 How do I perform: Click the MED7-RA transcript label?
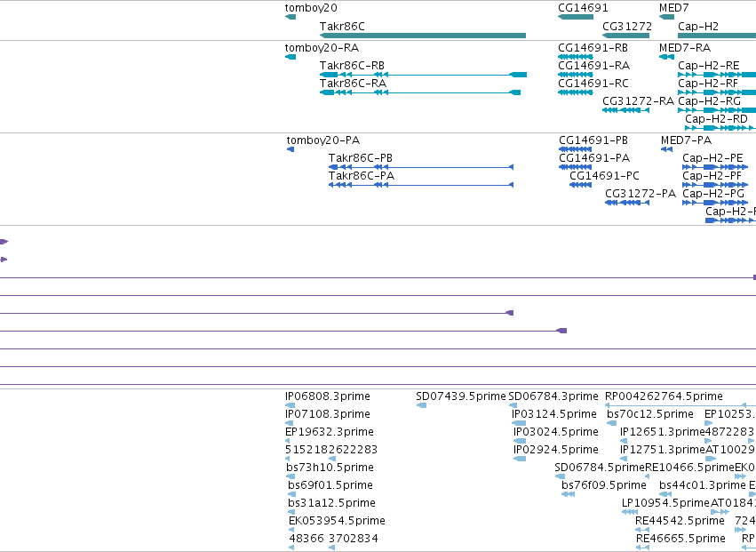click(x=685, y=48)
